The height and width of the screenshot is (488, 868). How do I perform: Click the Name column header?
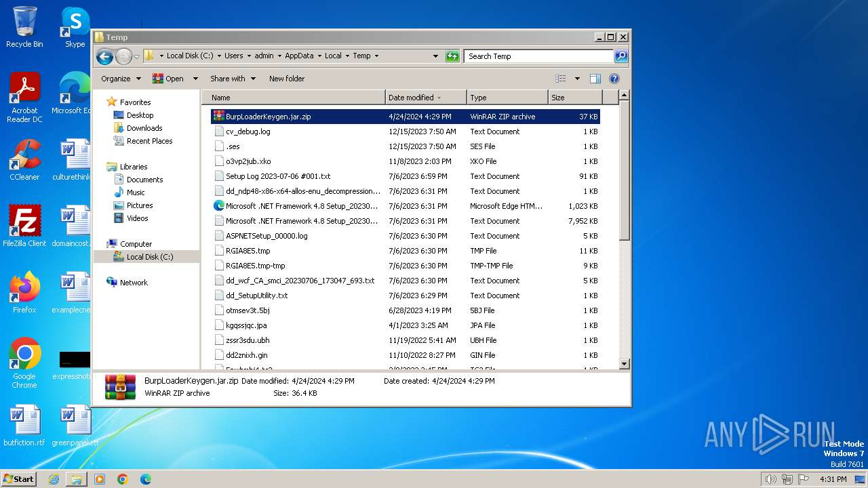(x=294, y=98)
